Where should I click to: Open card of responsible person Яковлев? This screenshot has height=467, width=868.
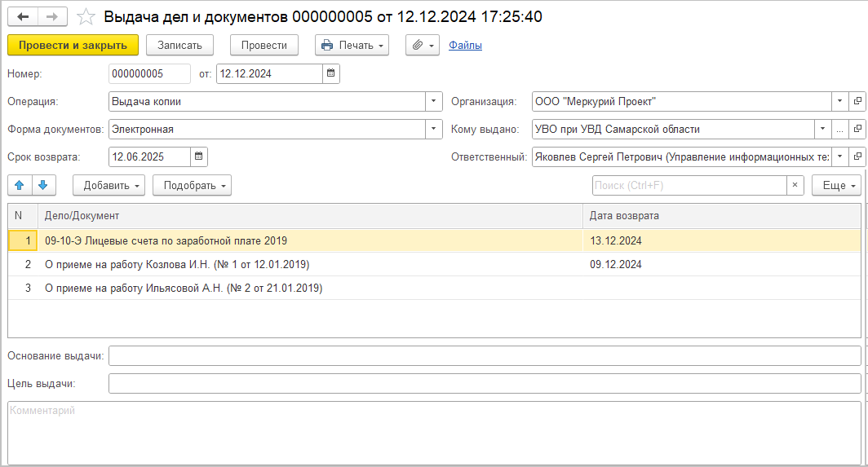click(857, 156)
